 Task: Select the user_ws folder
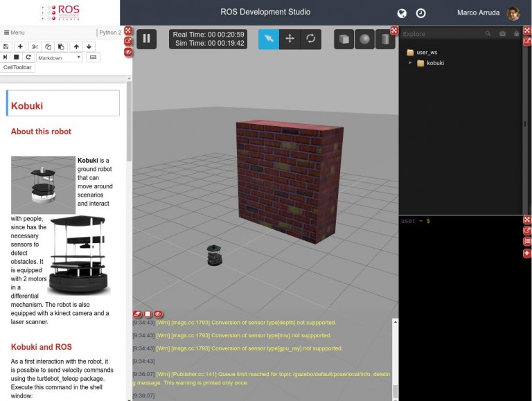(x=422, y=52)
